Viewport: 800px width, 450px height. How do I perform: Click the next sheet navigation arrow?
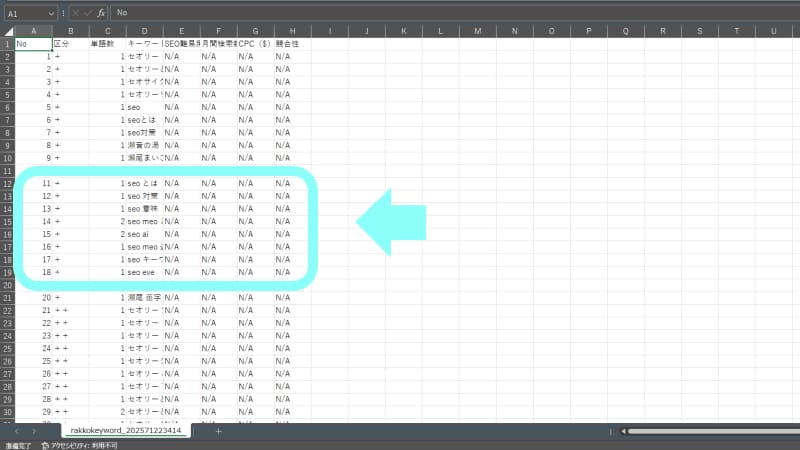click(34, 431)
